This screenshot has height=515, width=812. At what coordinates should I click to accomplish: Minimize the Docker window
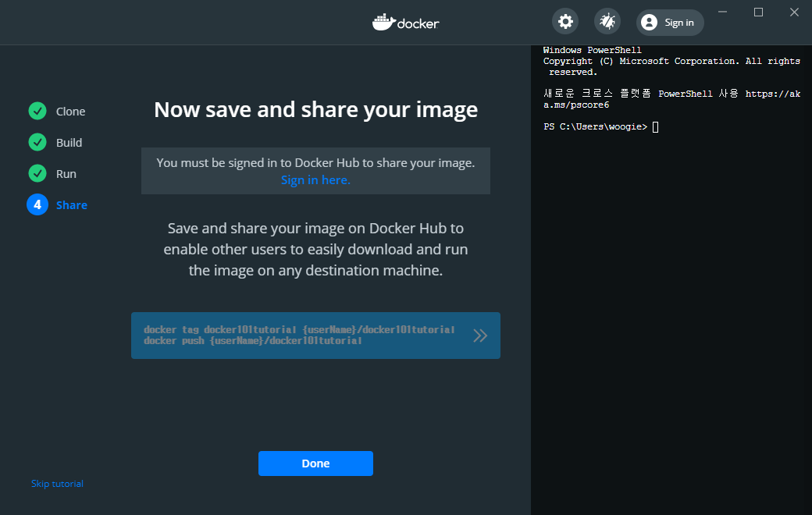[x=722, y=12]
